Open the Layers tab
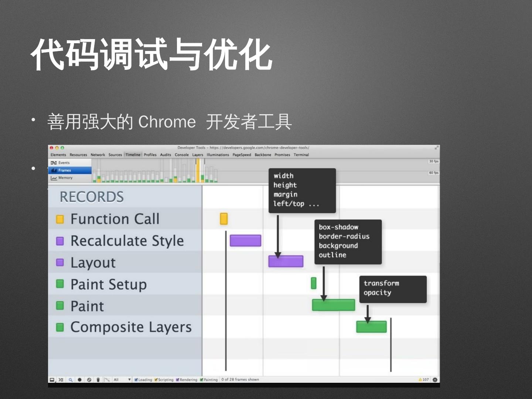This screenshot has width=532, height=399. coord(198,155)
